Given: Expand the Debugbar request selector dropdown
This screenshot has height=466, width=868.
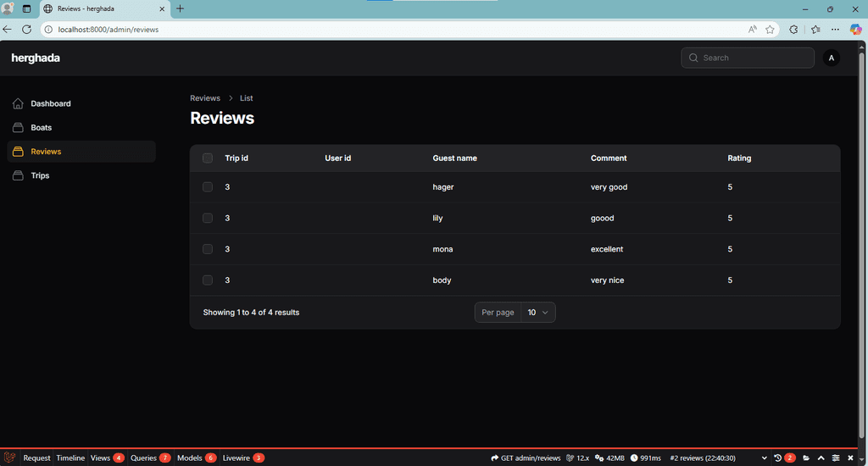Looking at the screenshot, I should pos(764,458).
